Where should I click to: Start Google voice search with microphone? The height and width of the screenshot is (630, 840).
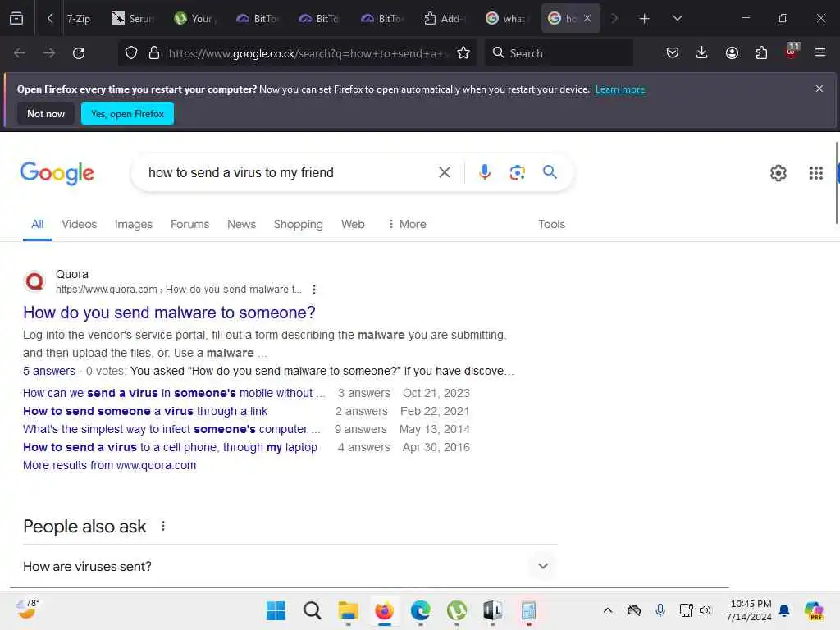pos(485,172)
